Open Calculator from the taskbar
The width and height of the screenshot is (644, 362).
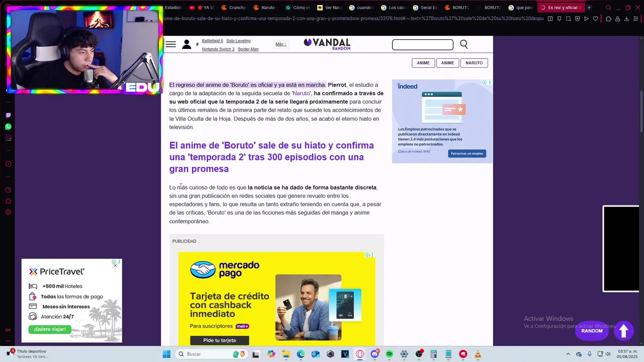coord(433,354)
